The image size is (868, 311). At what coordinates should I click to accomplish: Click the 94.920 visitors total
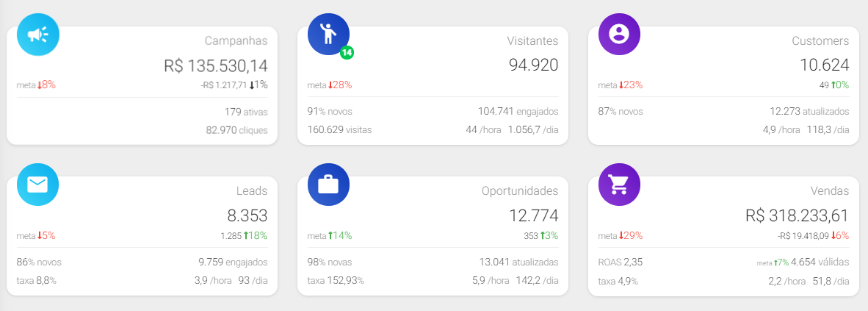[x=534, y=65]
